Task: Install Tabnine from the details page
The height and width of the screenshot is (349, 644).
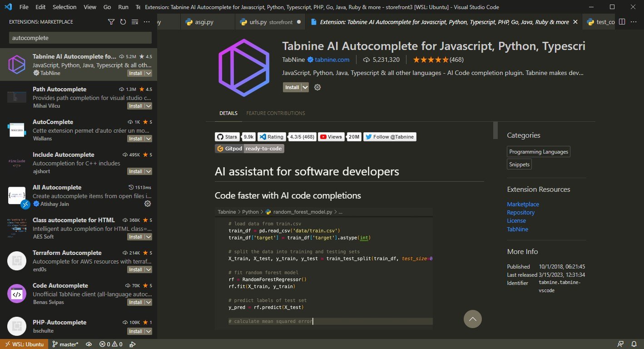Action: [292, 87]
